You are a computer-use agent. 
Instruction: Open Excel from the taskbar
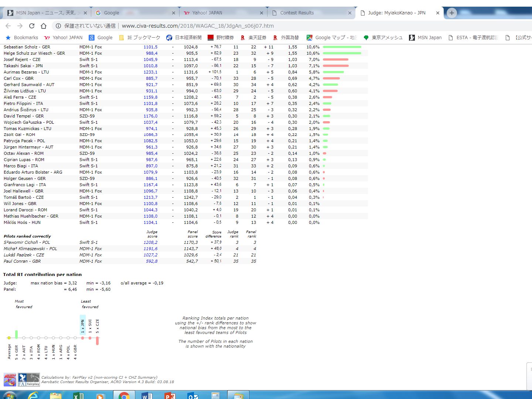point(78,395)
